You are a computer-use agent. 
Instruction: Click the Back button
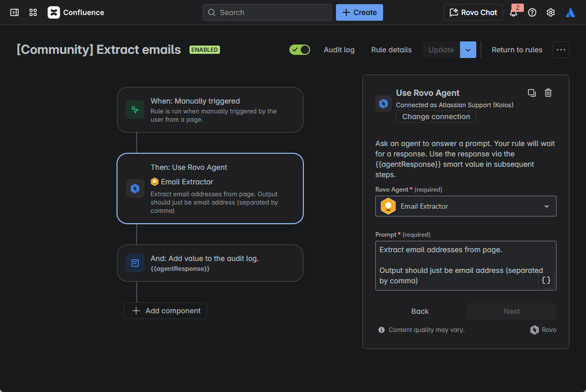point(420,311)
